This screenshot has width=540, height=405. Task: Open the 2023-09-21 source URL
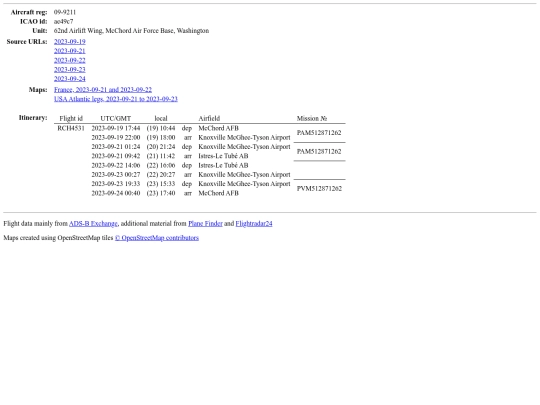coord(70,51)
